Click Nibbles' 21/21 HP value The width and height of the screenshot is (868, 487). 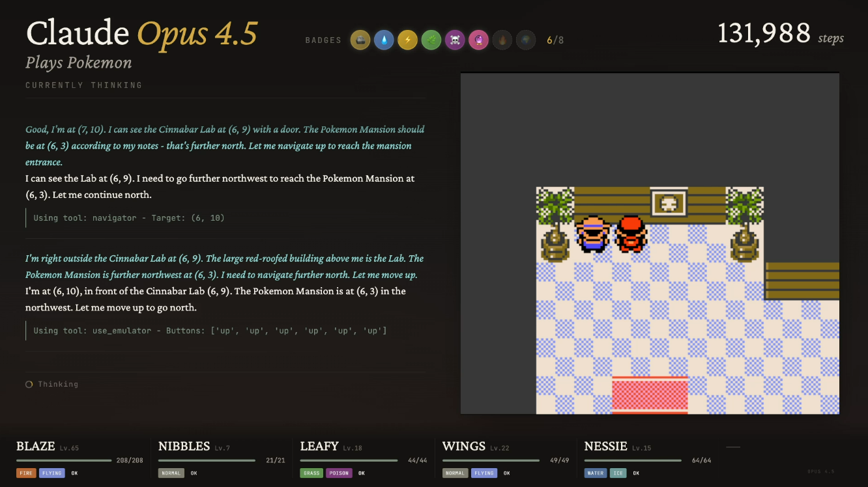click(x=276, y=461)
